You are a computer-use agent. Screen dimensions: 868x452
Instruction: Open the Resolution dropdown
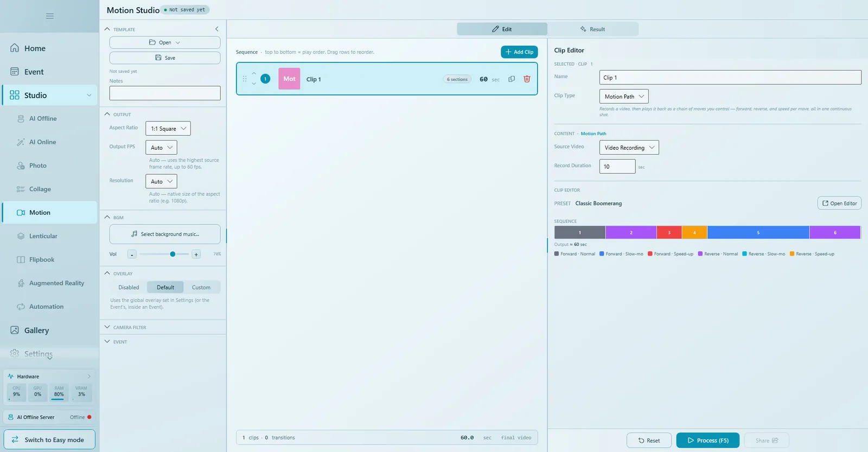161,181
